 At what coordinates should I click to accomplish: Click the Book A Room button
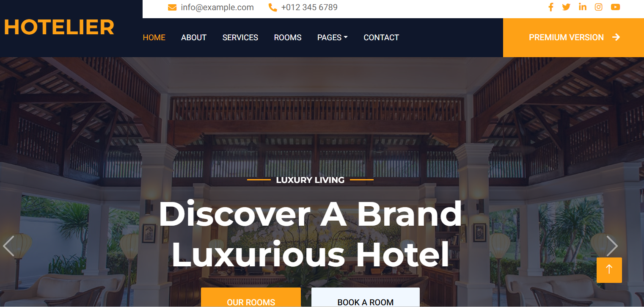point(366,297)
